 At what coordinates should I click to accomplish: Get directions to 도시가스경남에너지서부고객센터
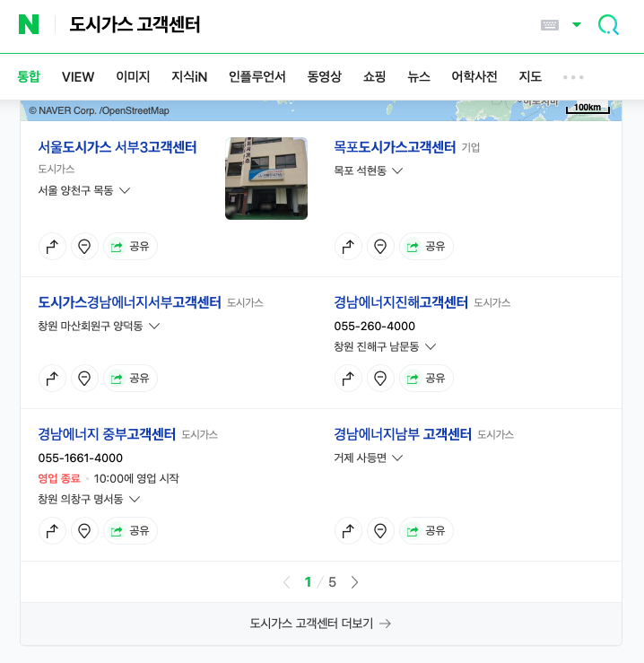52,378
